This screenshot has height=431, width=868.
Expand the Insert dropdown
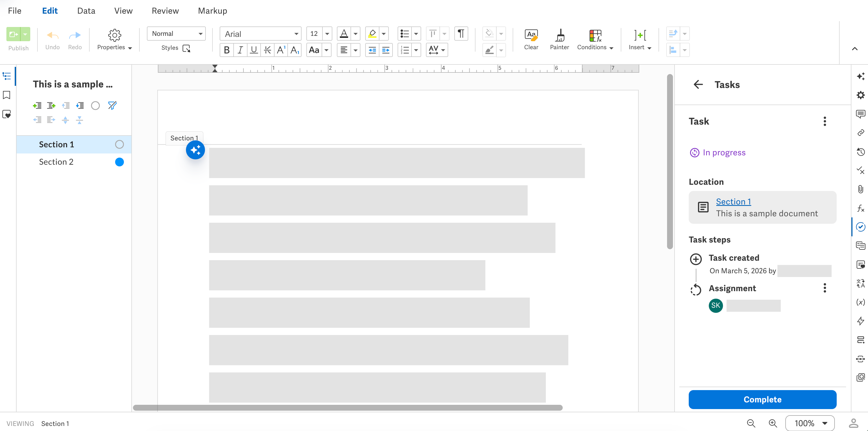click(x=640, y=39)
